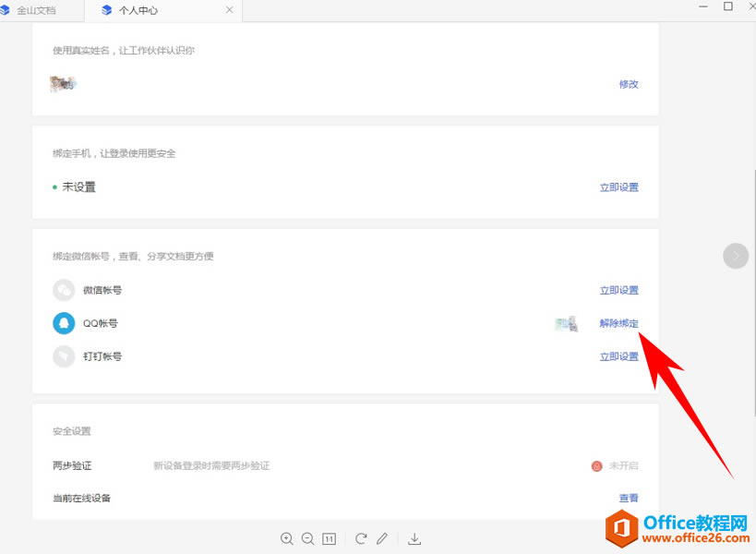Screen dimensions: 756x554
Task: Click the 未开启 two-step verification status
Action: click(623, 466)
